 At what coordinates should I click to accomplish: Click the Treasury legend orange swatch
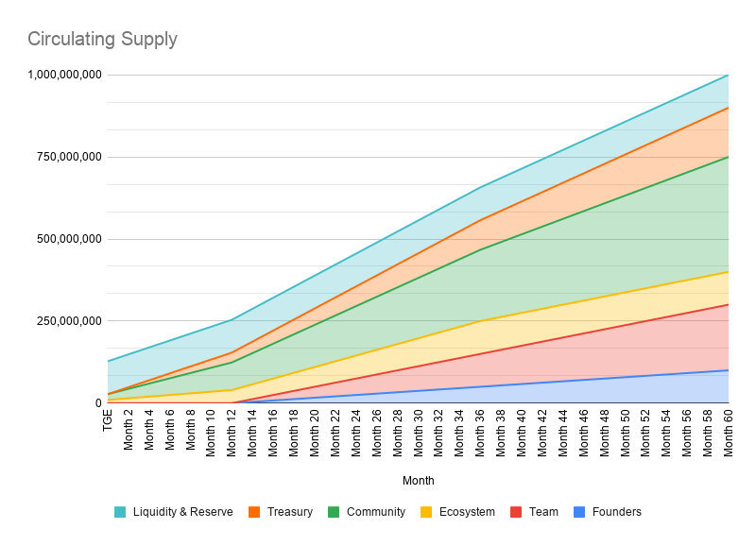[x=255, y=512]
